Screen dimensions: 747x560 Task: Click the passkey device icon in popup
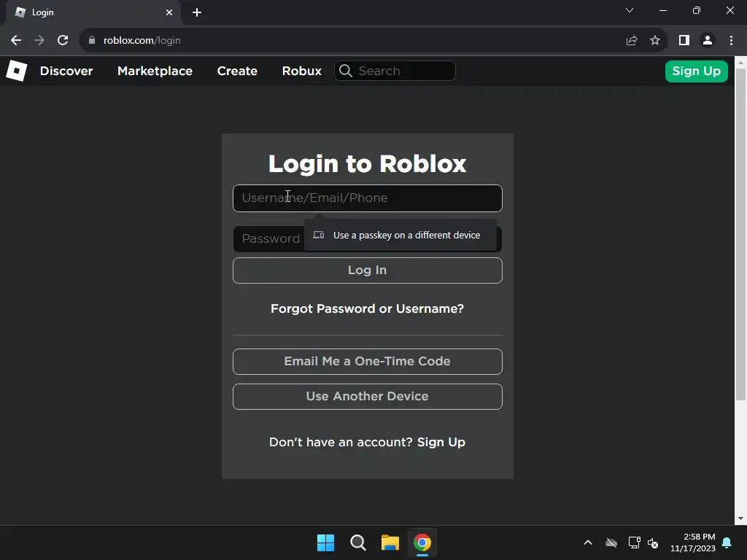319,235
